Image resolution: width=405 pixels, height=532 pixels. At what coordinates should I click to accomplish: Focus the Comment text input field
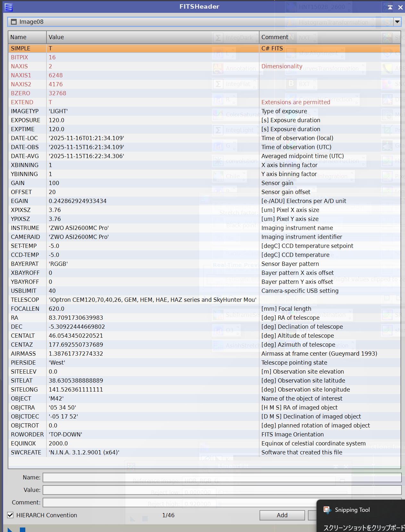point(179,502)
